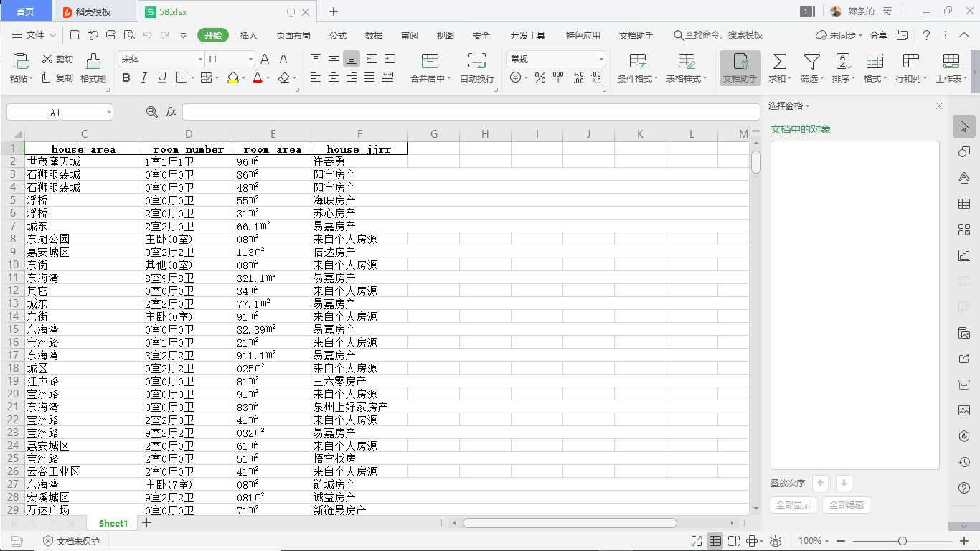This screenshot has width=980, height=551.
Task: Open the AutoSum (求和) tool
Action: (x=779, y=68)
